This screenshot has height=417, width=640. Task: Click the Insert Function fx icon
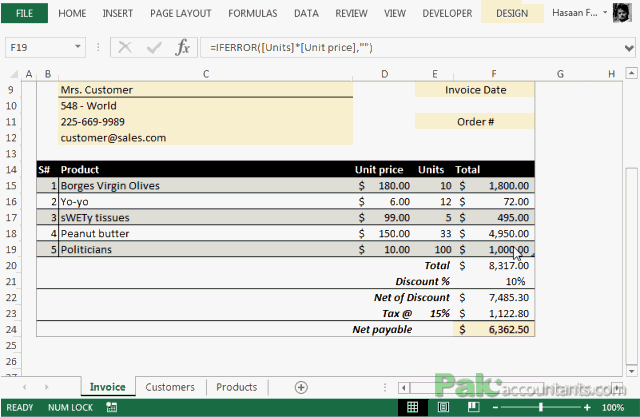pos(182,47)
